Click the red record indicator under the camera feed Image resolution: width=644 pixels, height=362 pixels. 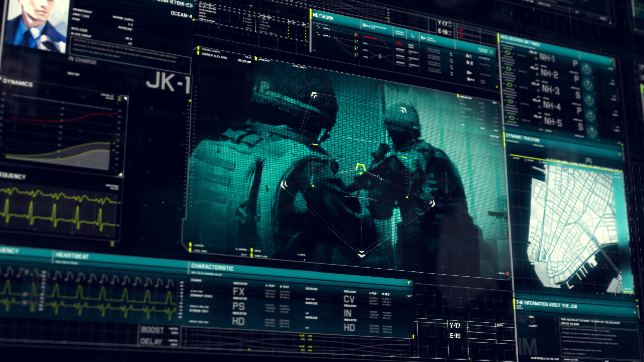point(508,274)
